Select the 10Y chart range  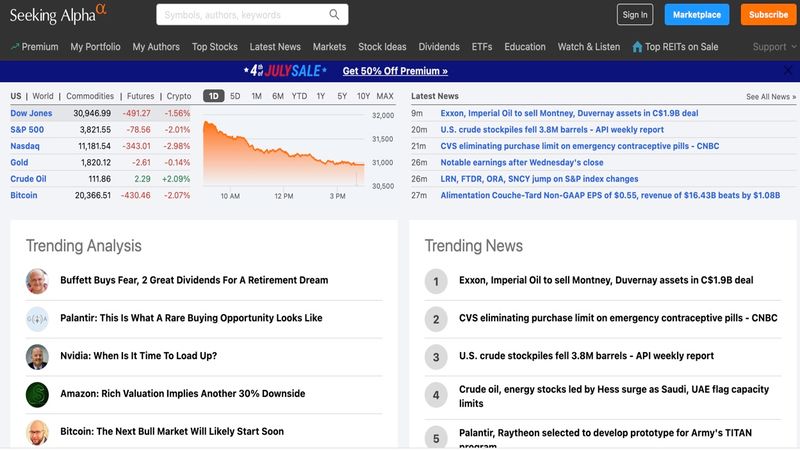click(x=363, y=96)
